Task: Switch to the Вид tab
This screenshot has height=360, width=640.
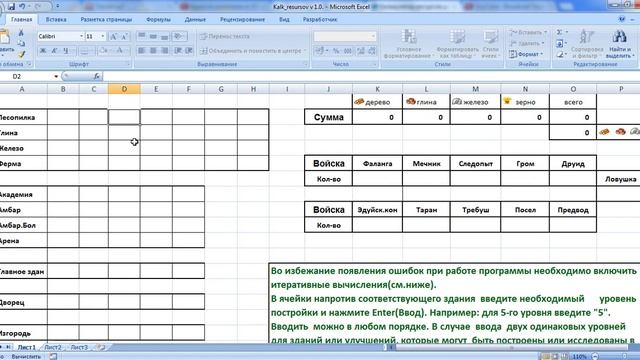Action: 284,19
